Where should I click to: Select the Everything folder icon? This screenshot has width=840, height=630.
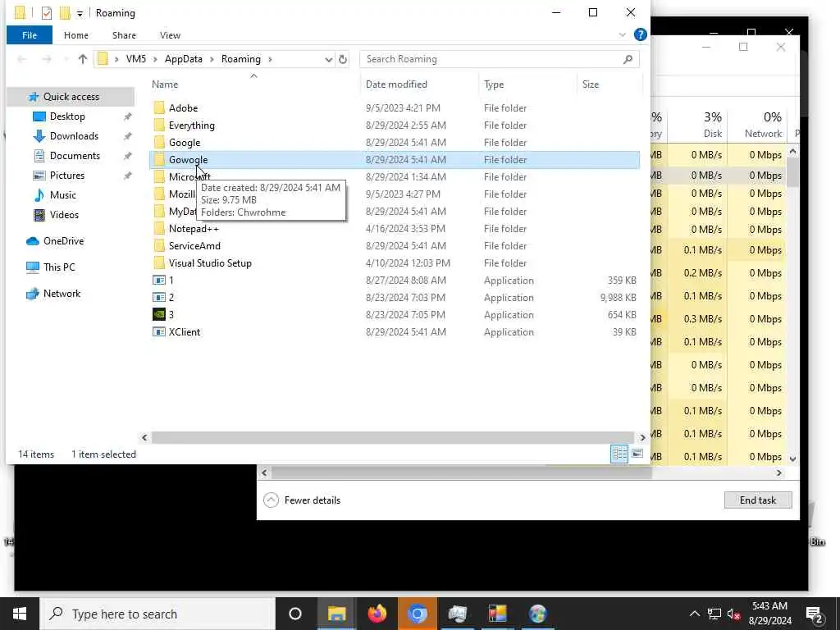[x=159, y=125]
